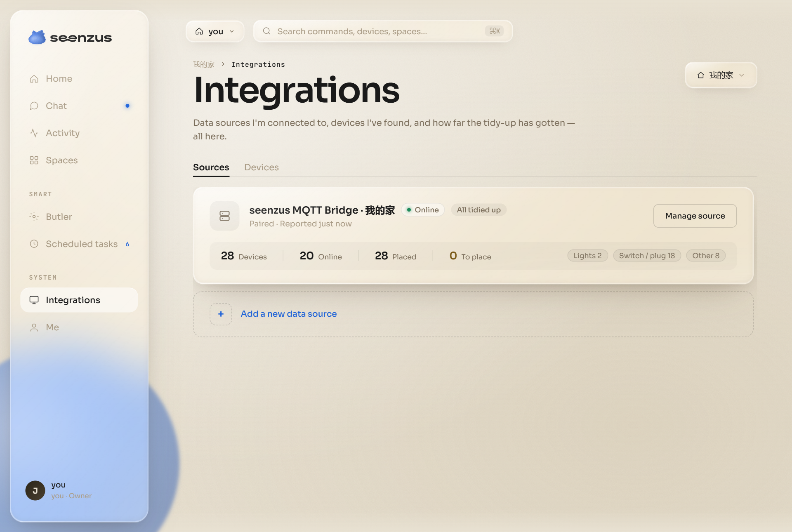Viewport: 792px width, 532px height.
Task: Click the 0 To place stat
Action: click(x=470, y=256)
